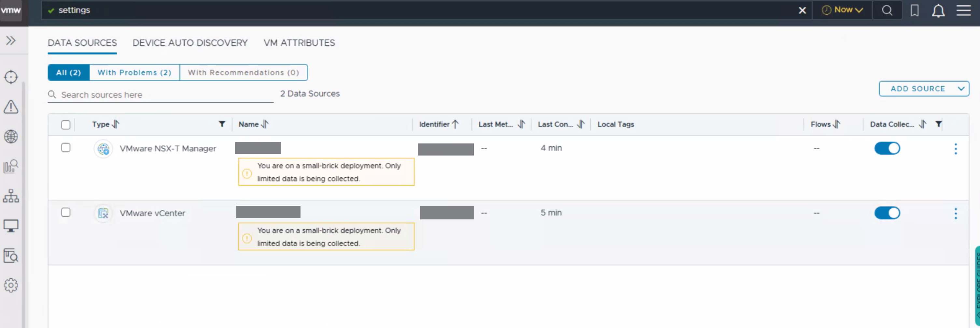Switch to the VM ATTRIBUTES tab
980x328 pixels.
pos(299,43)
